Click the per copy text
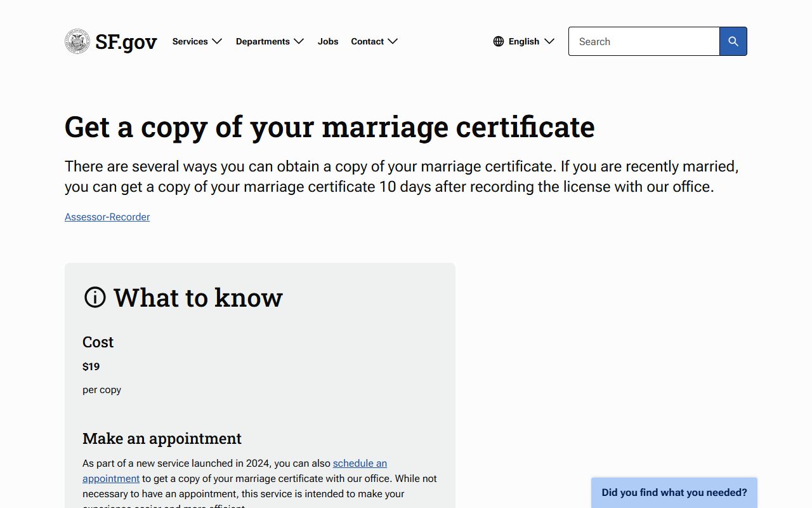This screenshot has width=812, height=508. coord(101,390)
